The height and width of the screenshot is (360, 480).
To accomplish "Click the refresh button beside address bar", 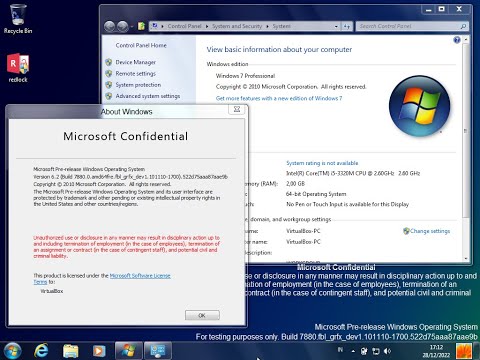I will (347, 26).
